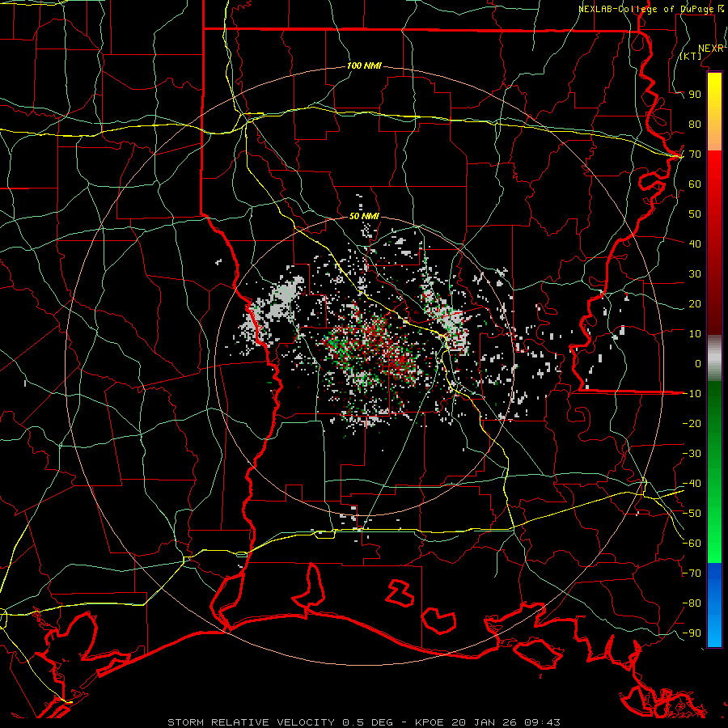Click the 50 NMI range ring label

pyautogui.click(x=364, y=216)
